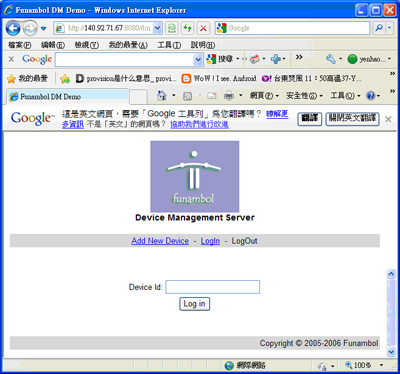Open the 安全性(S) command bar menu
Image resolution: width=400 pixels, height=374 pixels.
(304, 96)
